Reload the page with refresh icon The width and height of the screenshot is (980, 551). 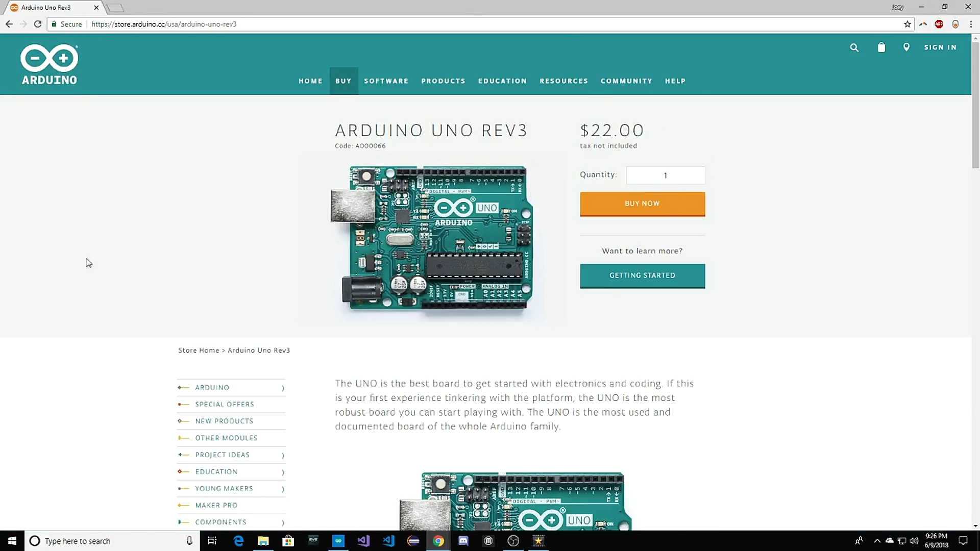pyautogui.click(x=38, y=24)
